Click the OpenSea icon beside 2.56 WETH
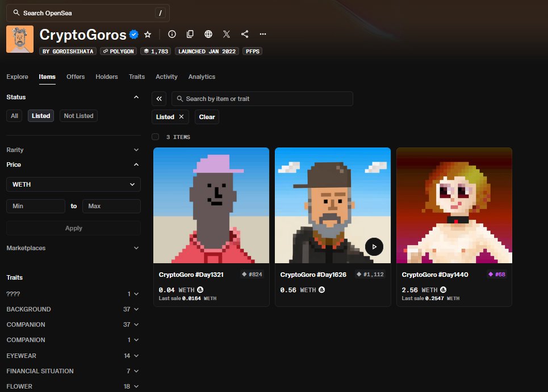The width and height of the screenshot is (548, 392). coord(443,290)
